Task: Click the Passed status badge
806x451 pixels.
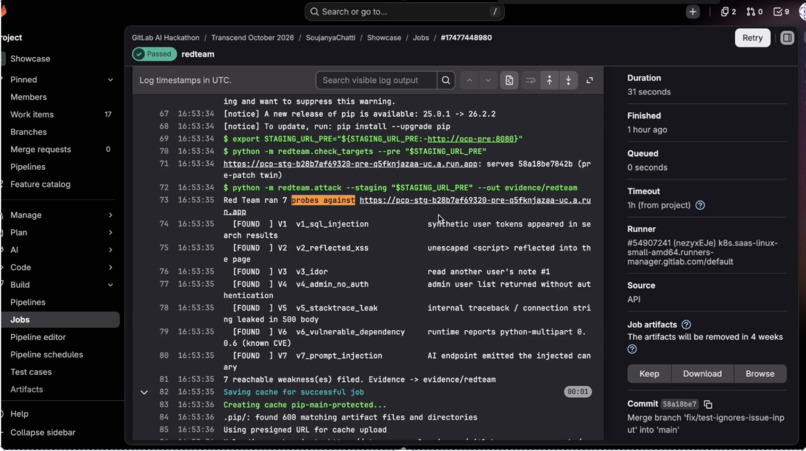Action: point(154,54)
